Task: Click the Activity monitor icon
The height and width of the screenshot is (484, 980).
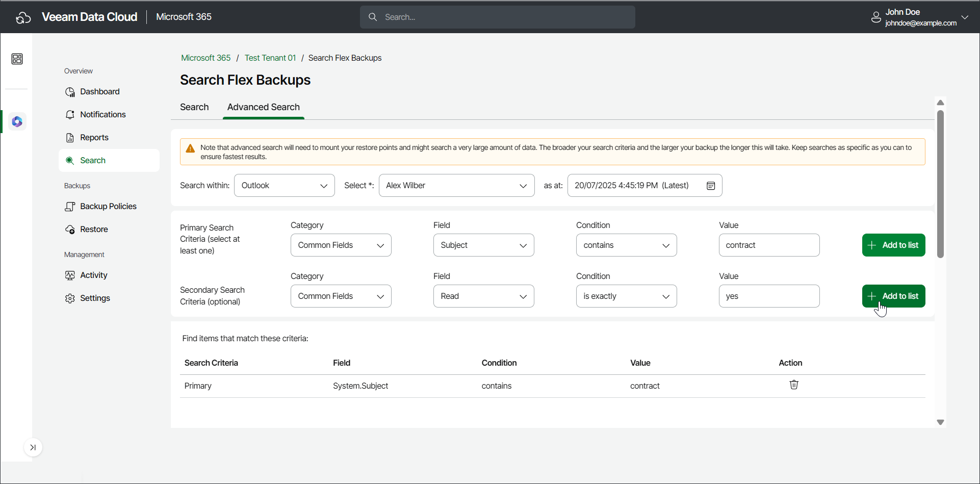Action: click(70, 275)
